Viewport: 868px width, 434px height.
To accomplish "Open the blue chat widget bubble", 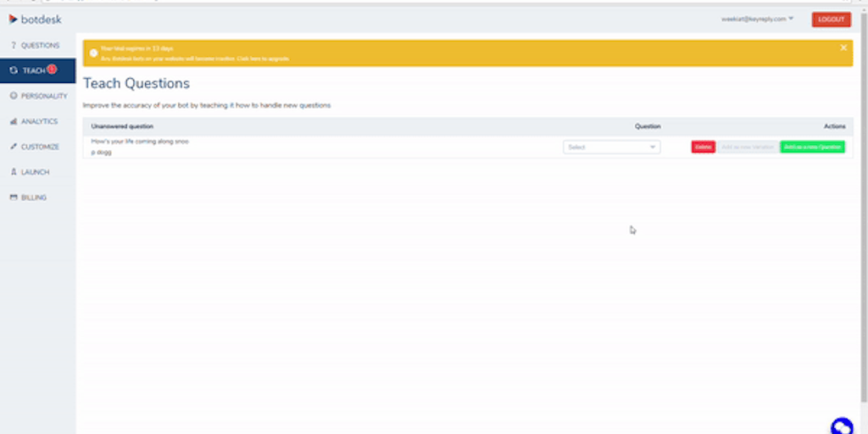I will tap(842, 426).
